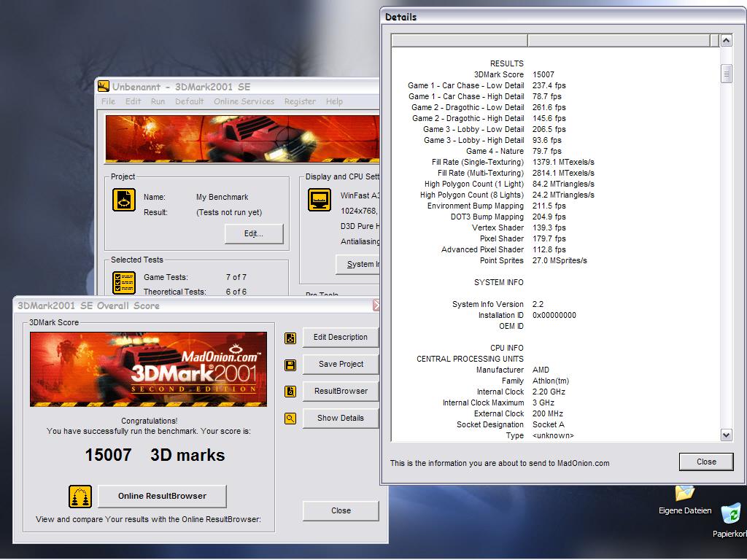Open the Online Services menu

pyautogui.click(x=244, y=101)
